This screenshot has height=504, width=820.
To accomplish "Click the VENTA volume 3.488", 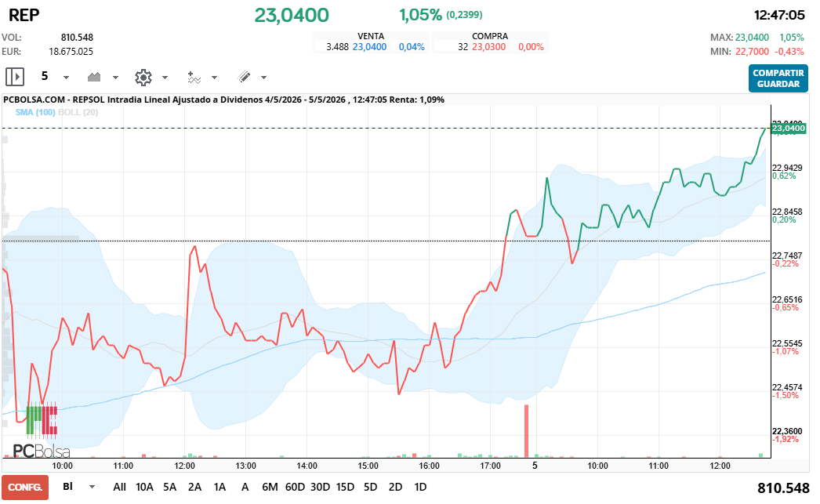I will coord(337,47).
